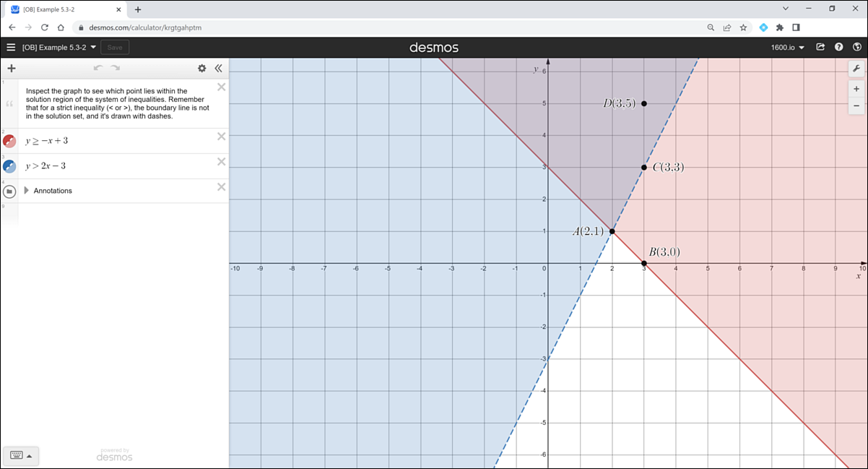Select the Annotations folder title
Screen dimensions: 868x469
(x=53, y=191)
